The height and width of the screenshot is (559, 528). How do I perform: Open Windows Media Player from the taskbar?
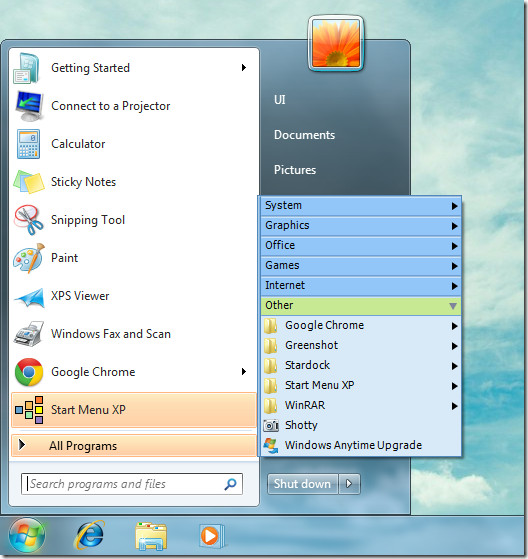(211, 535)
